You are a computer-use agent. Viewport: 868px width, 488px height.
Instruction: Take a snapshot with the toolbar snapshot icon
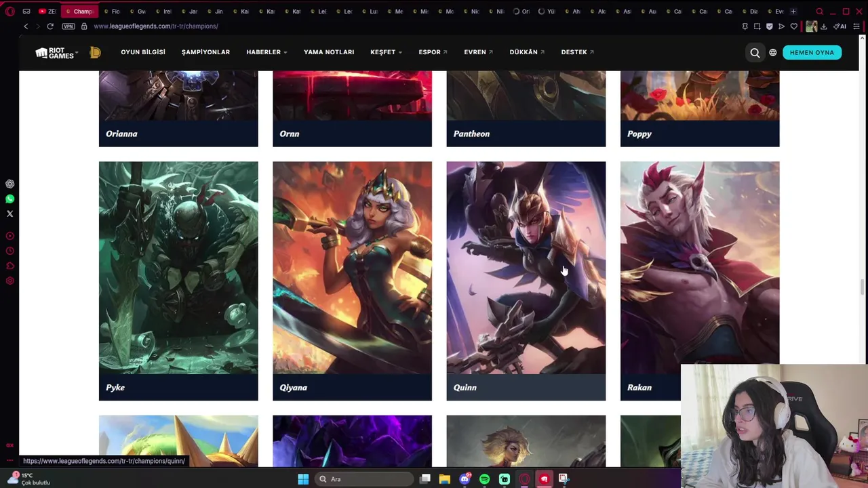pyautogui.click(x=757, y=26)
